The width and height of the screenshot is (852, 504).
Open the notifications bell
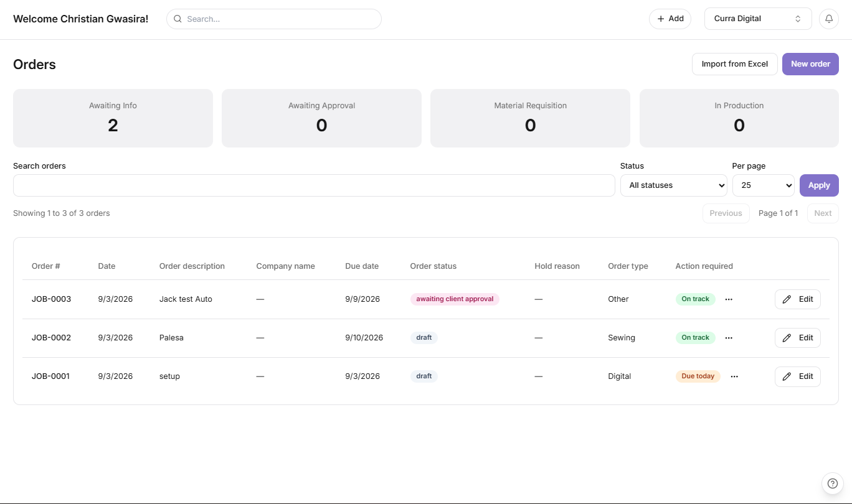[828, 19]
